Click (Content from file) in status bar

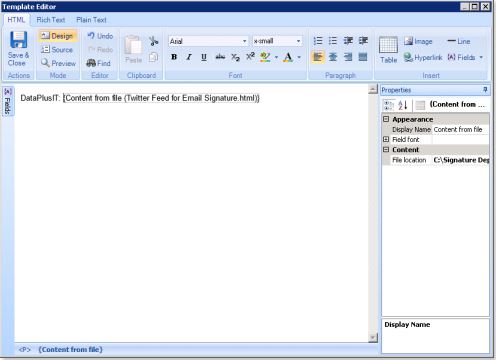tap(70, 350)
